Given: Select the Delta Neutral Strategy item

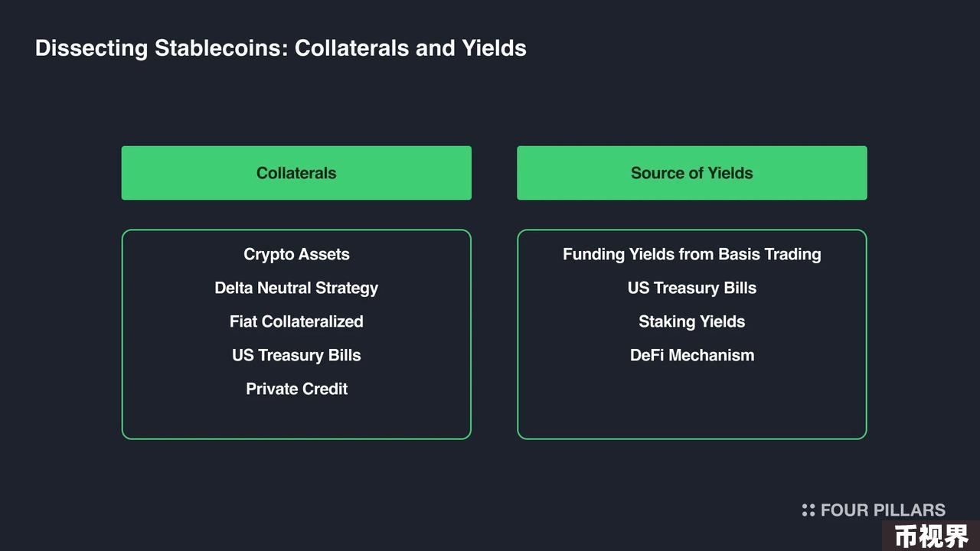Looking at the screenshot, I should pyautogui.click(x=296, y=288).
